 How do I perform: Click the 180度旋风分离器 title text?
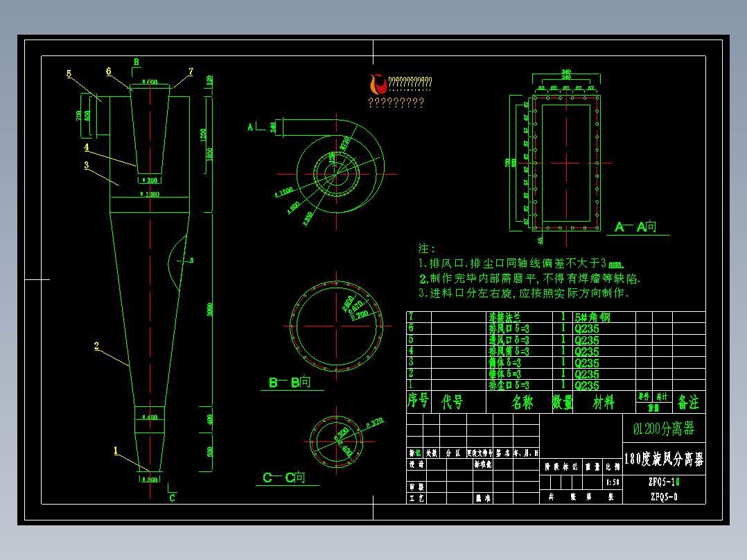[664, 459]
